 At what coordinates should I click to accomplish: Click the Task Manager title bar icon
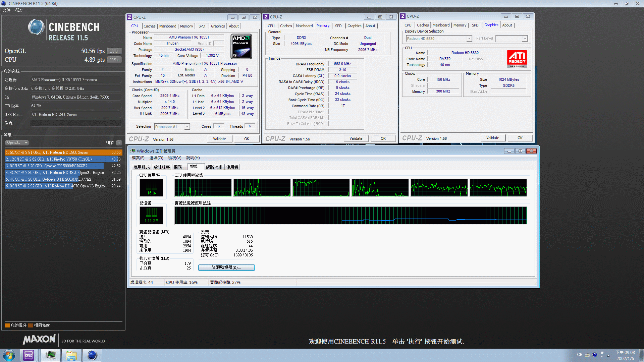[x=133, y=151]
